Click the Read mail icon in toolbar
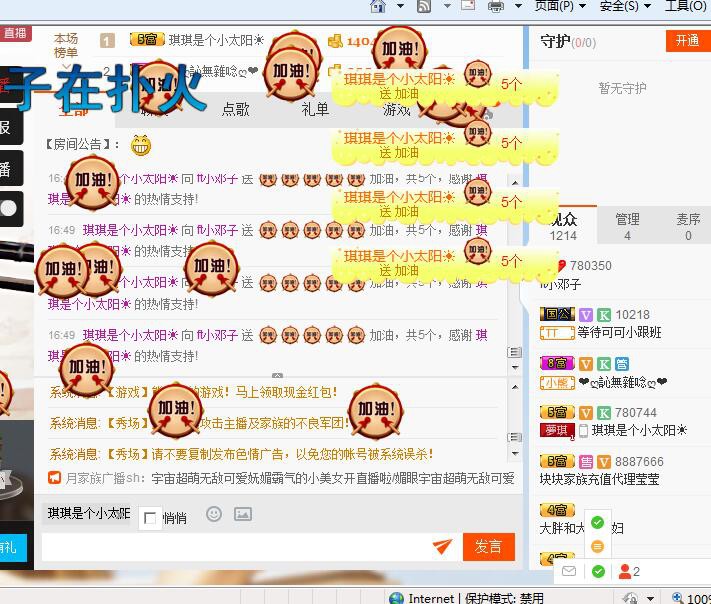Image resolution: width=711 pixels, height=604 pixels. (x=468, y=5)
